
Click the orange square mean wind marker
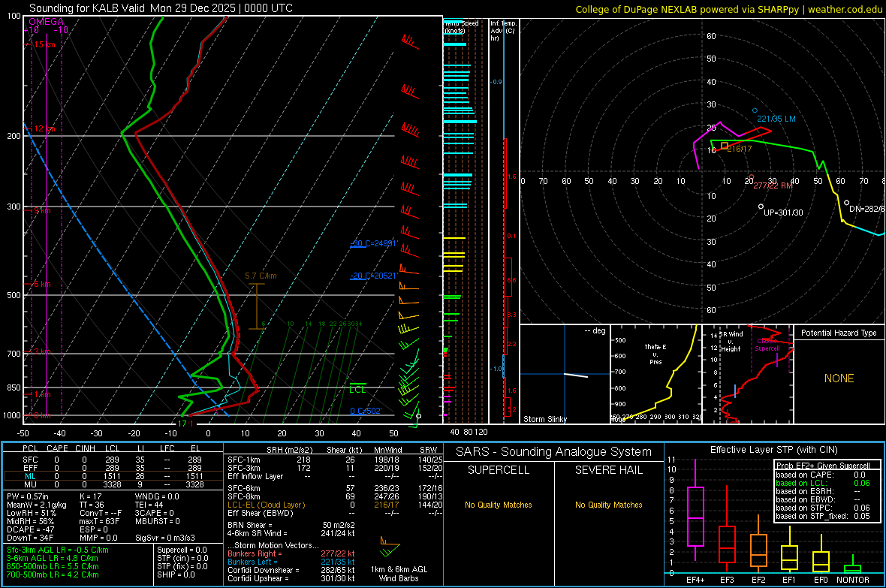coord(725,146)
